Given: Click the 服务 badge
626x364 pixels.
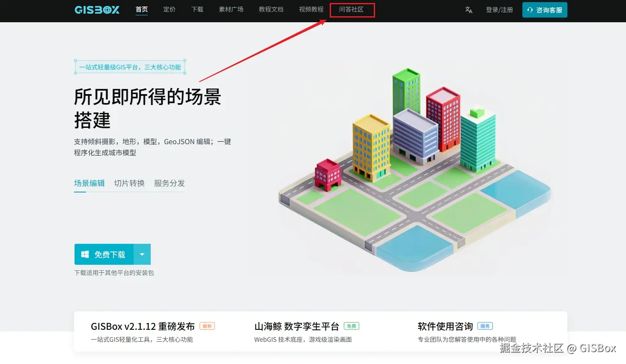Looking at the screenshot, I should pos(485,326).
